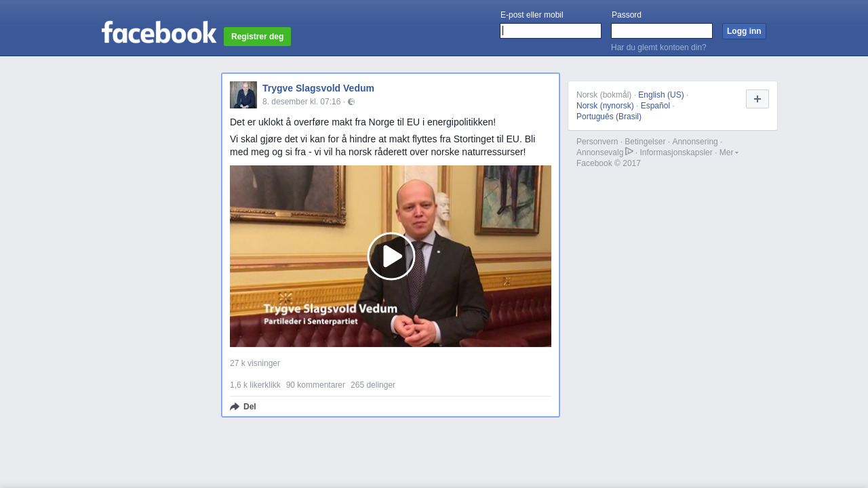868x488 pixels.
Task: View 265 delinger
Action: (373, 385)
